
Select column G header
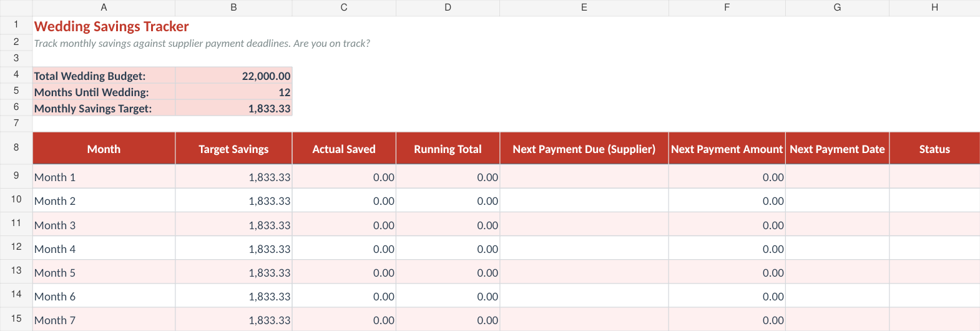point(837,7)
